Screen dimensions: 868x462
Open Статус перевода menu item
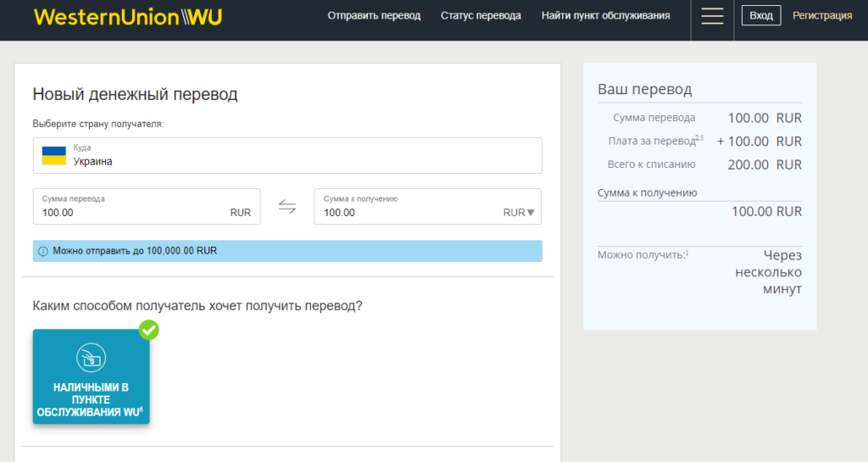(481, 15)
